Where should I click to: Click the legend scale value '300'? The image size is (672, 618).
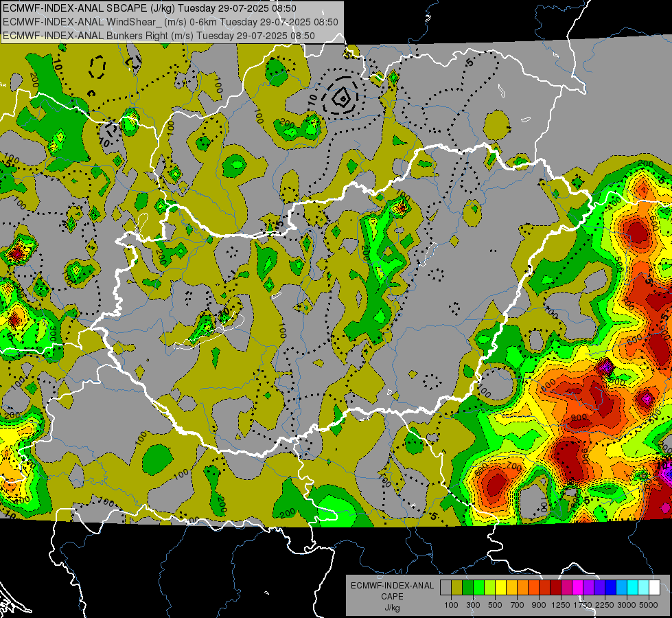pyautogui.click(x=473, y=605)
